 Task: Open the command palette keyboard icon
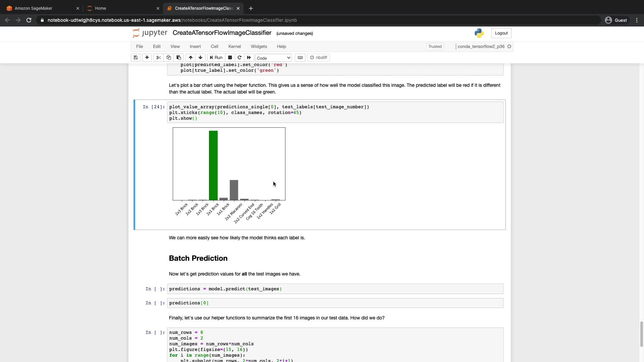point(300,58)
